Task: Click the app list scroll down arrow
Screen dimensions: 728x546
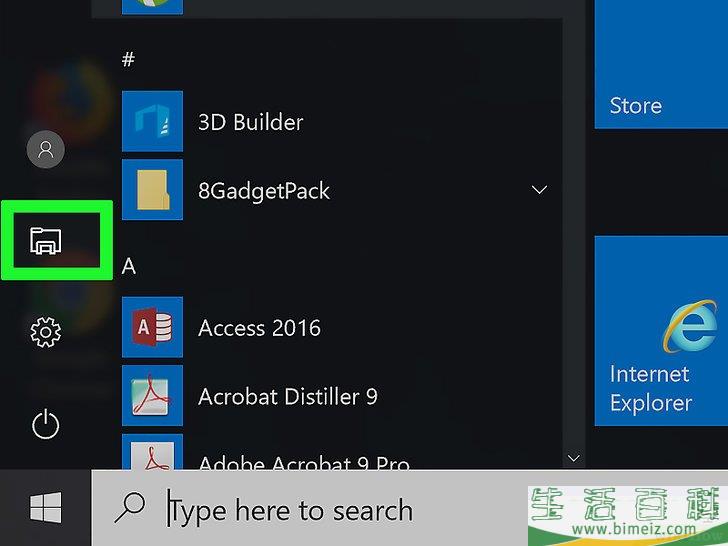Action: [574, 458]
